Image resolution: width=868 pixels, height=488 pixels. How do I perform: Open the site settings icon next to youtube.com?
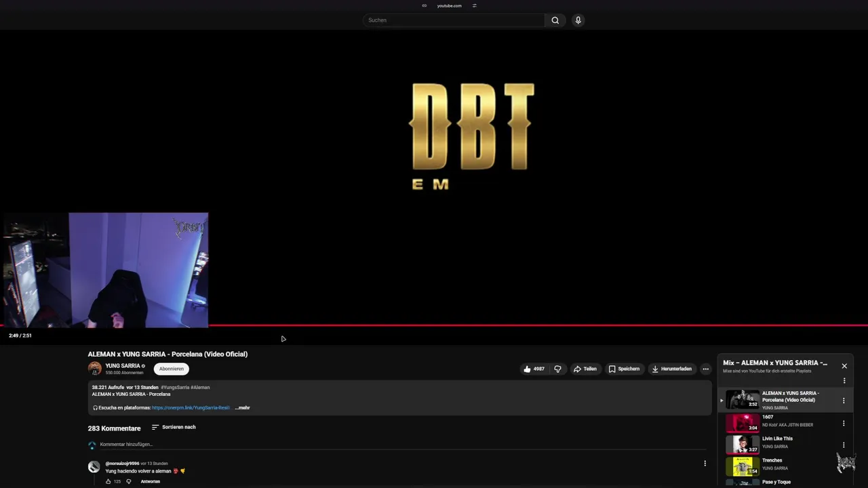point(474,5)
